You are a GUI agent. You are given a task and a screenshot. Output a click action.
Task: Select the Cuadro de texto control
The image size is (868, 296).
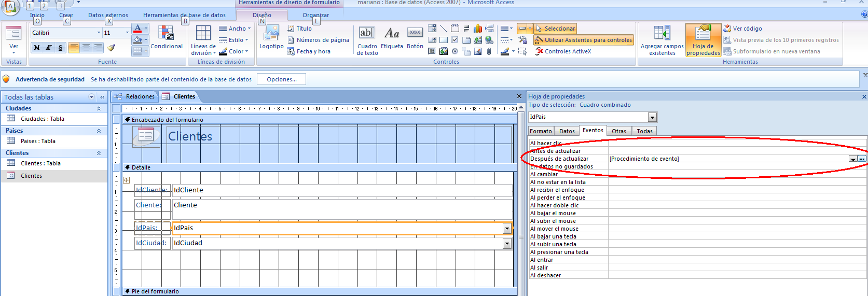[367, 40]
